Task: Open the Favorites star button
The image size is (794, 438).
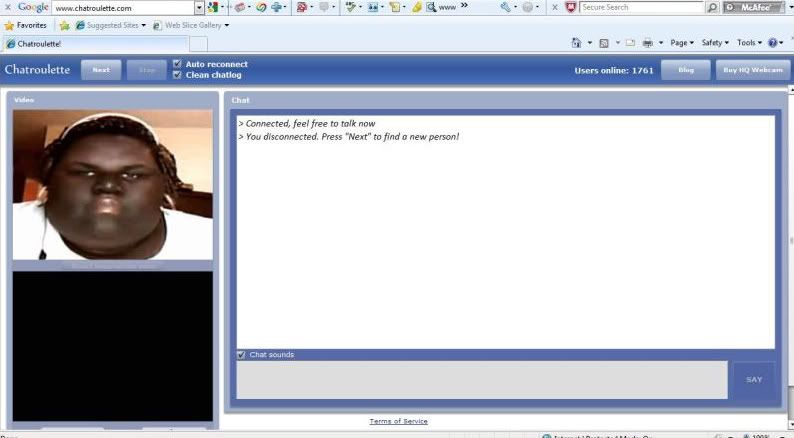Action: 25,25
